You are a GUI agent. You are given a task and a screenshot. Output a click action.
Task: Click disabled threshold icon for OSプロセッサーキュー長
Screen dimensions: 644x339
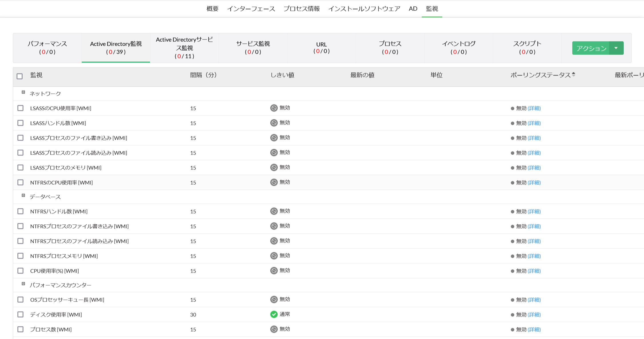tap(274, 300)
